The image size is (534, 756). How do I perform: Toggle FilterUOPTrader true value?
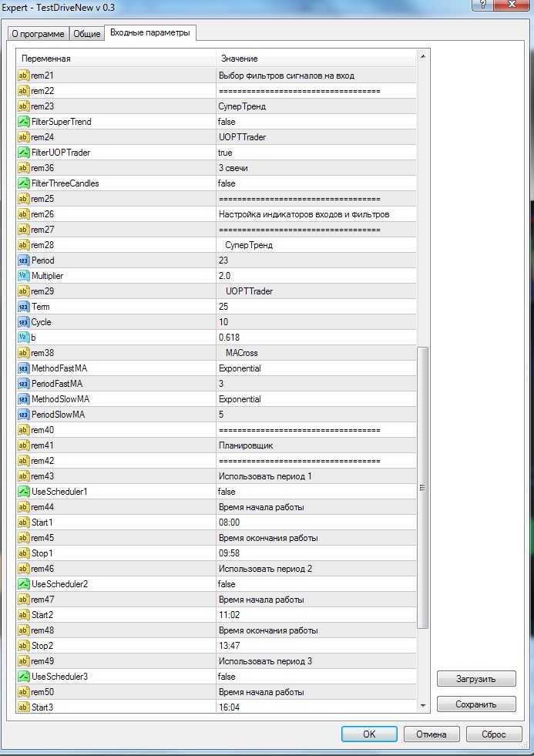point(316,153)
